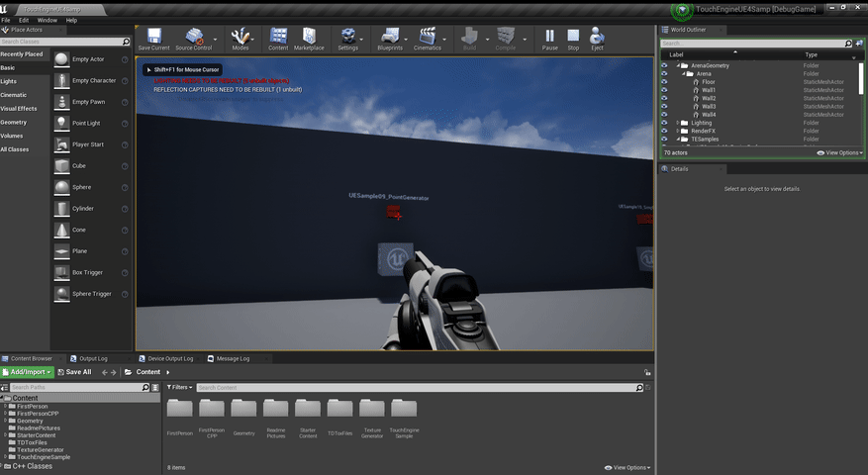This screenshot has height=475, width=868.
Task: Open the Cinematics toolbar icon
Action: [428, 39]
